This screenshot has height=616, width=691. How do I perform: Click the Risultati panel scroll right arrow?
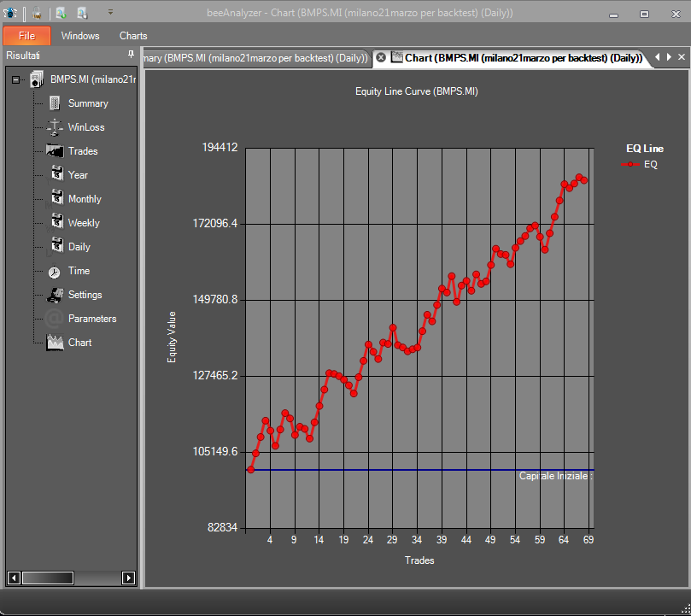[128, 578]
